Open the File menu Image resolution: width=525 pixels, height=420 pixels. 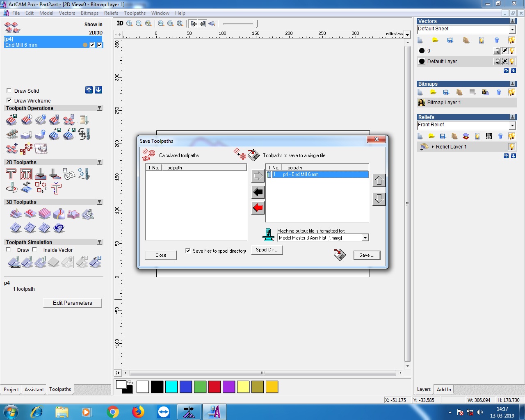pyautogui.click(x=16, y=13)
